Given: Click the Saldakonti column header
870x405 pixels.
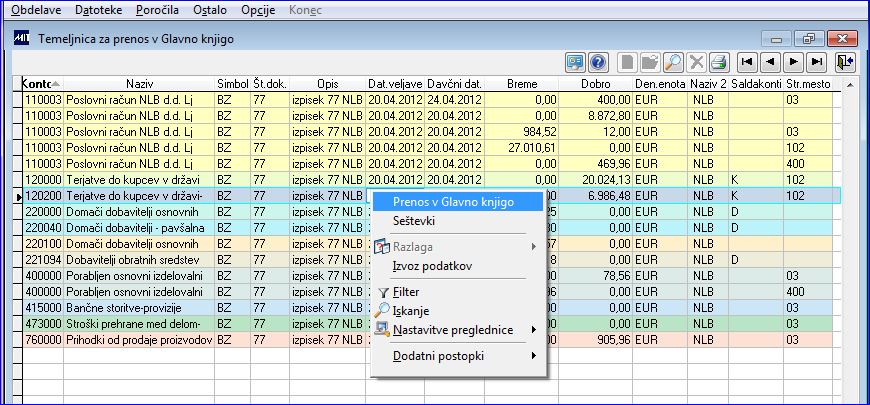Looking at the screenshot, I should pyautogui.click(x=756, y=84).
